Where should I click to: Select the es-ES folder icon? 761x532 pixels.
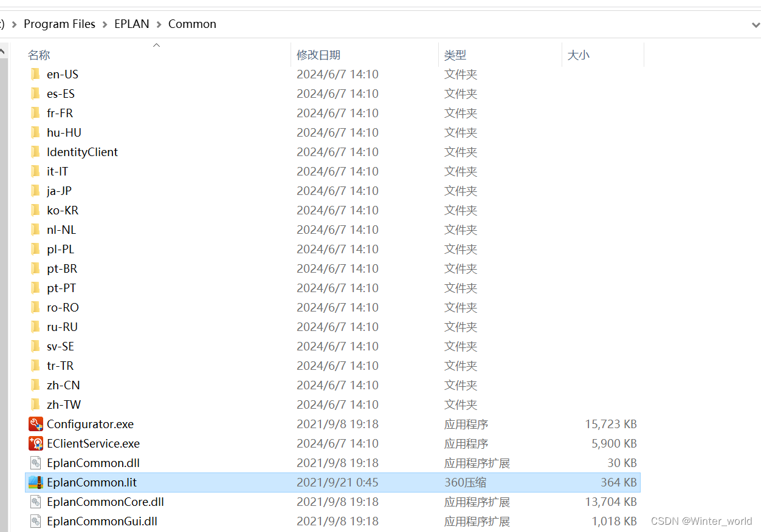(x=35, y=94)
